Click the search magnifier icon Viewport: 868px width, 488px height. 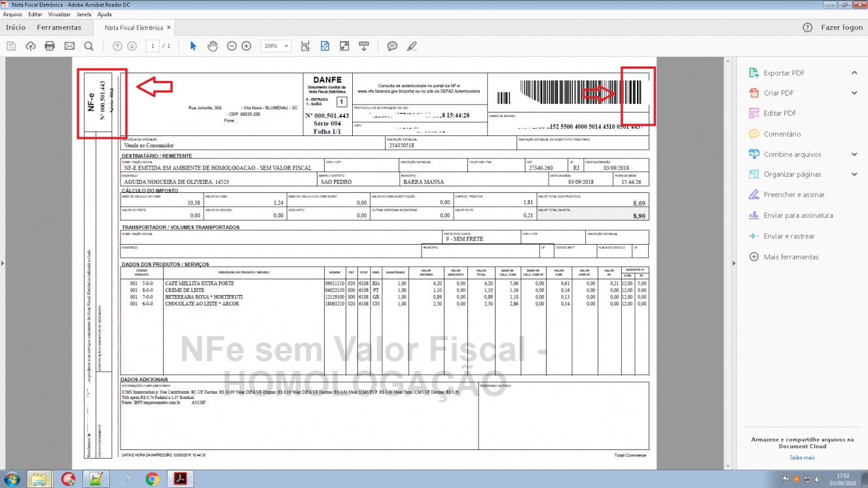coord(89,46)
